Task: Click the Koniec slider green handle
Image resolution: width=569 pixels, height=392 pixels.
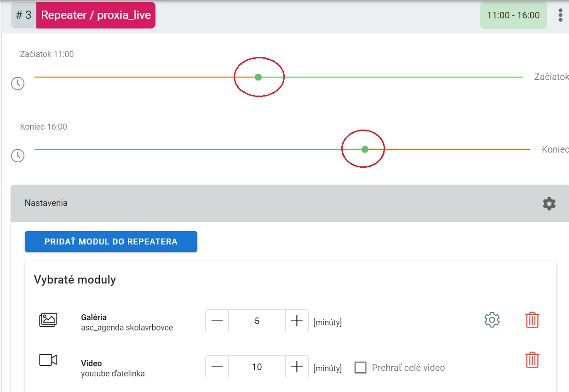Action: coord(365,149)
